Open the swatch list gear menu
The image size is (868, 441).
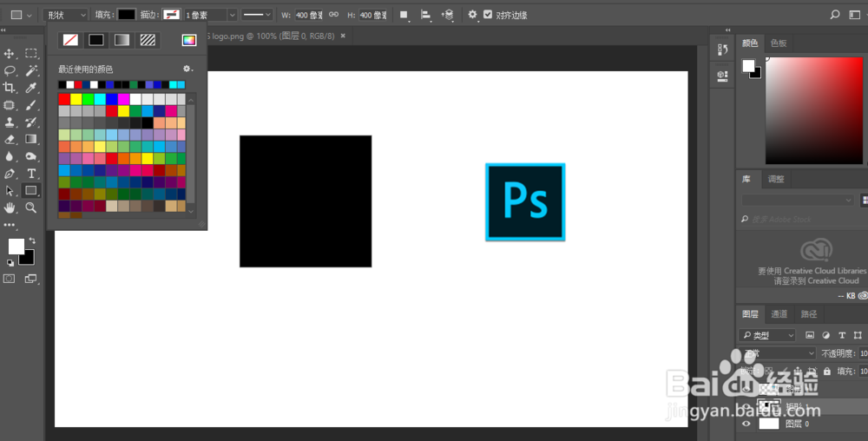coord(187,69)
